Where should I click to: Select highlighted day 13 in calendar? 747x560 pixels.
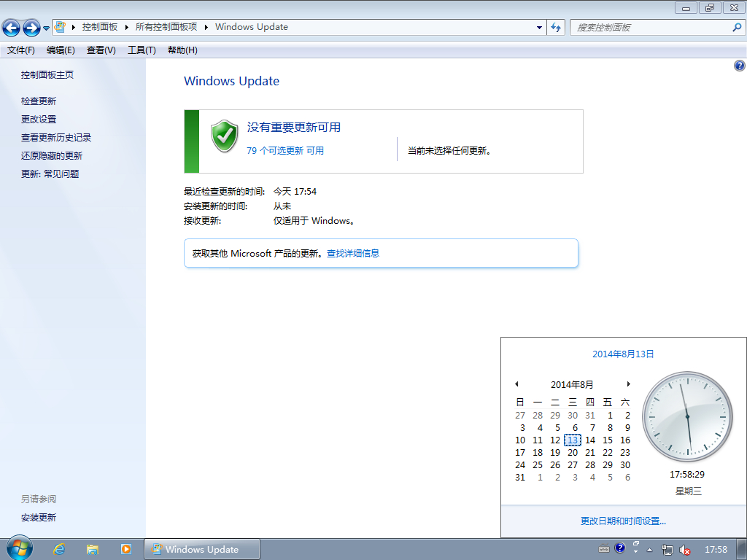tap(573, 440)
